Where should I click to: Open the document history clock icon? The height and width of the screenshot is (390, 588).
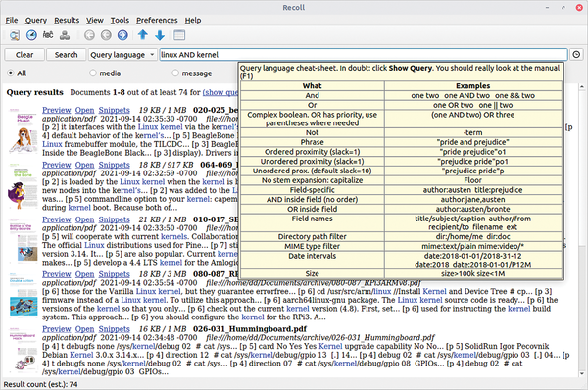31,35
